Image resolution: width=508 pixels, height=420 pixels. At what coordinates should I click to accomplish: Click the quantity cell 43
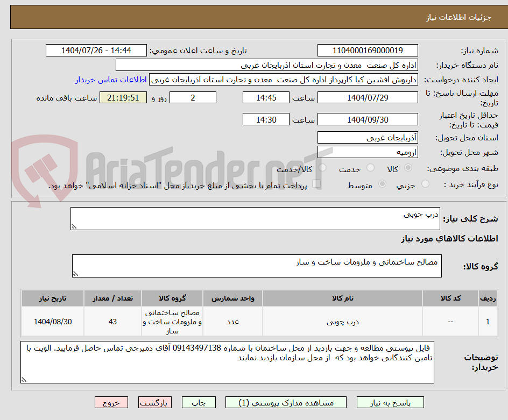click(x=112, y=322)
